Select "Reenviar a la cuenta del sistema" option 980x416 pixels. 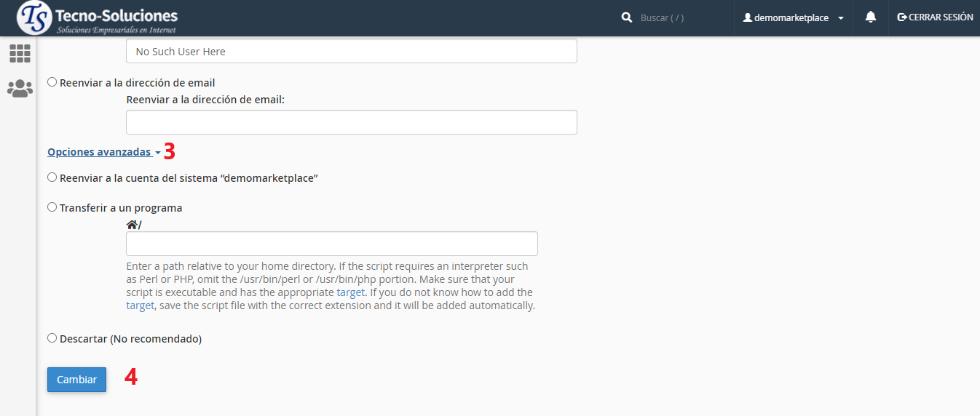[52, 177]
